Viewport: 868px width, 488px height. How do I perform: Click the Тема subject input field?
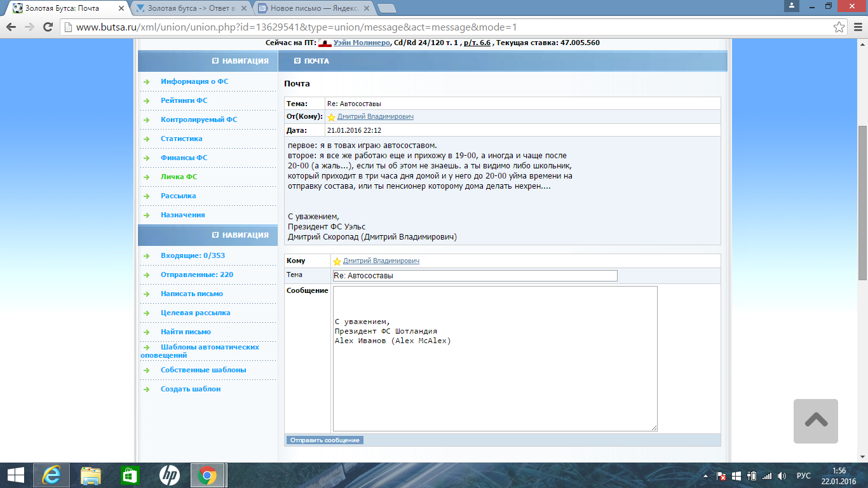pos(475,276)
